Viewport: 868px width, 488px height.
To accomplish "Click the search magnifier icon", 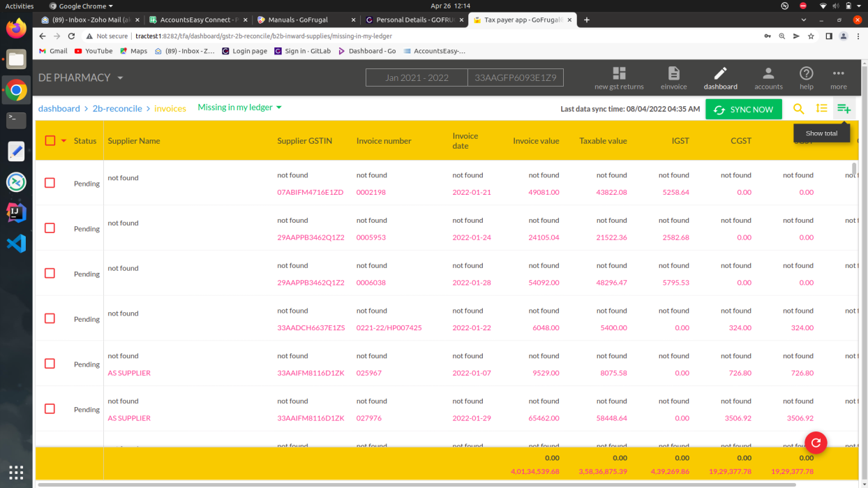I will [x=799, y=109].
